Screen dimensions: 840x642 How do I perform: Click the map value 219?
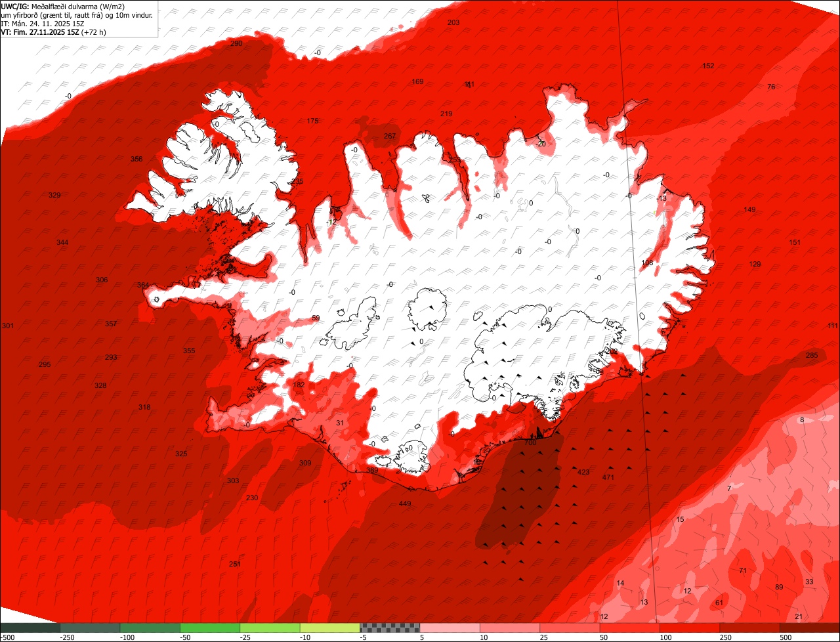(446, 114)
